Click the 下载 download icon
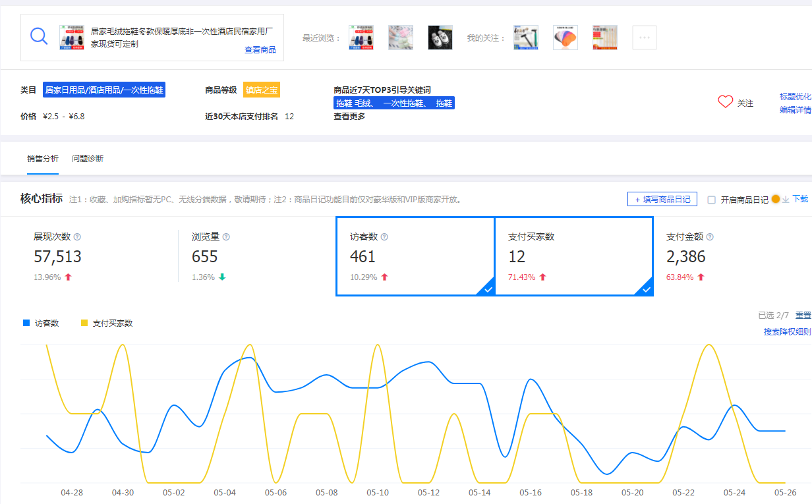Screen dimensions: 812x504 click(x=785, y=200)
